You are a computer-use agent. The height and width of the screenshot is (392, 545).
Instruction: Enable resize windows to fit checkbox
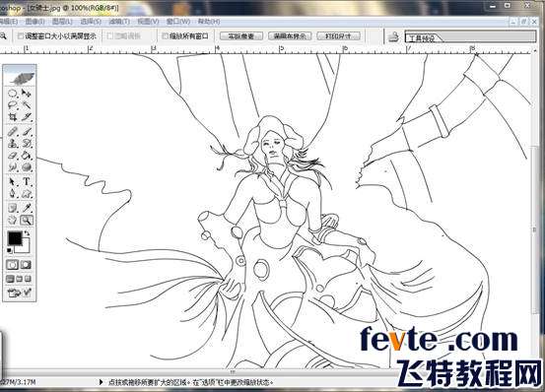pos(21,35)
